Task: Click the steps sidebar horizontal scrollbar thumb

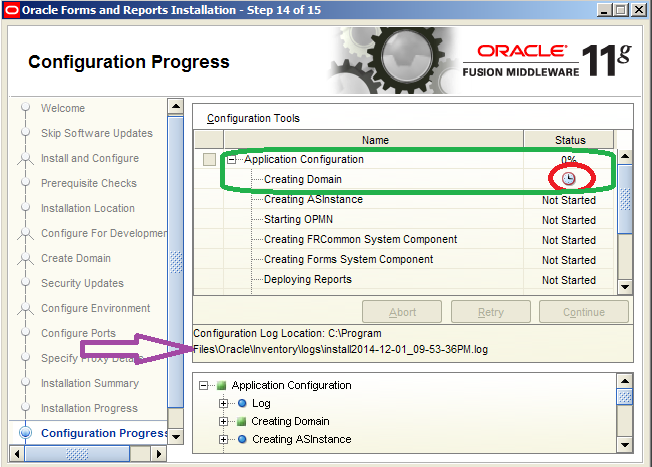Action: click(77, 454)
